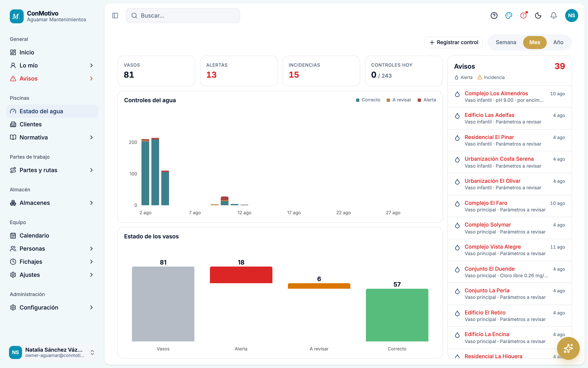Switch the period to Año
Screen dimensions: 588x368
(x=558, y=42)
